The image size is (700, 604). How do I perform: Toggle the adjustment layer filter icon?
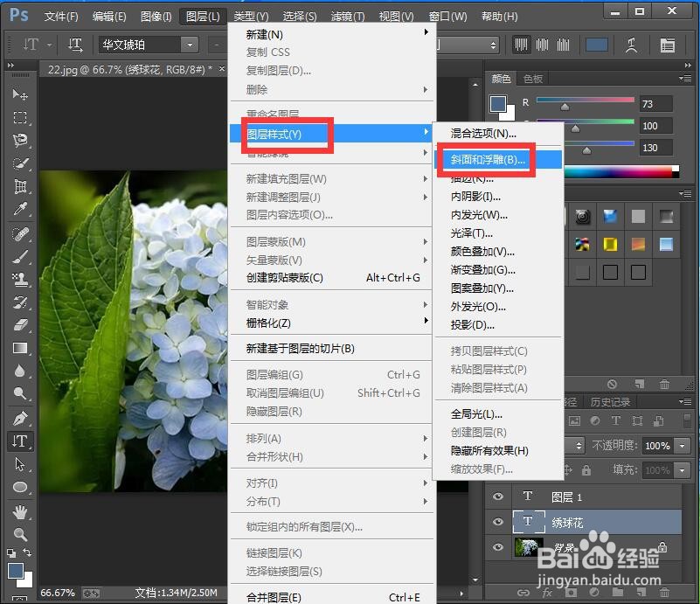point(595,420)
